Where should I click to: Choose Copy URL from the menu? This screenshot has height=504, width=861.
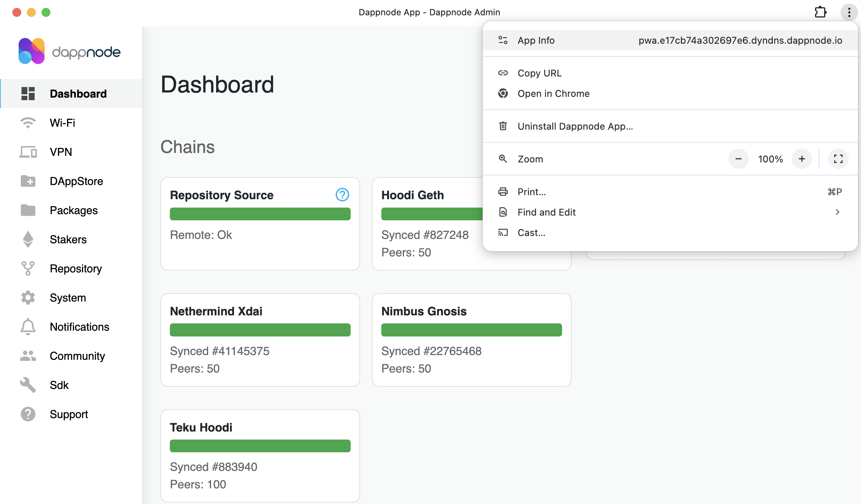click(x=539, y=73)
